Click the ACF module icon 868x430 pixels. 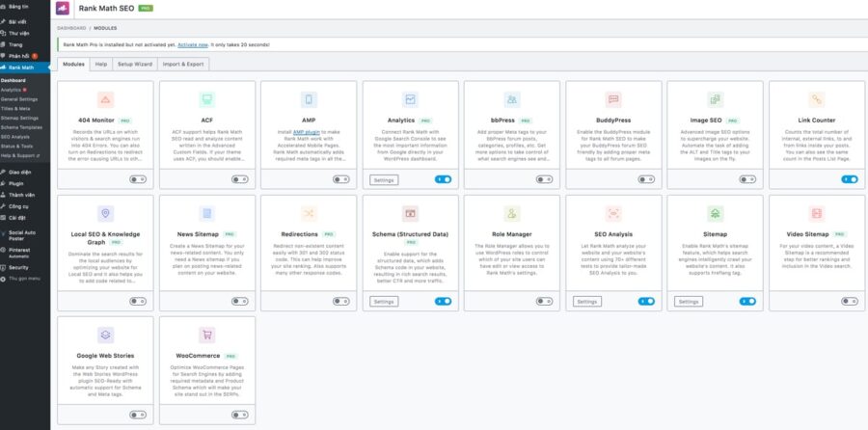[x=207, y=99]
